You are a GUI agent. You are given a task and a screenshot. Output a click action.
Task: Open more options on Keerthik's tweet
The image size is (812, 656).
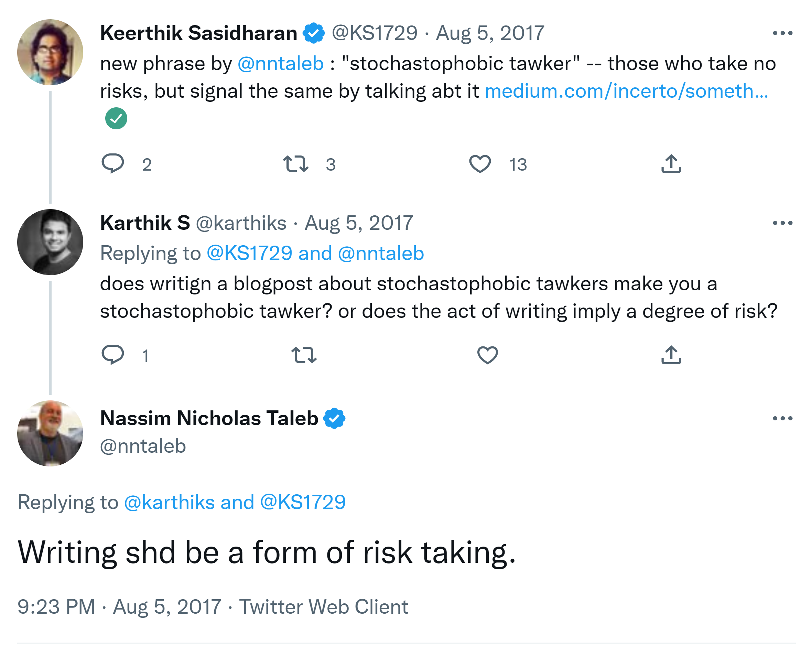coord(782,33)
